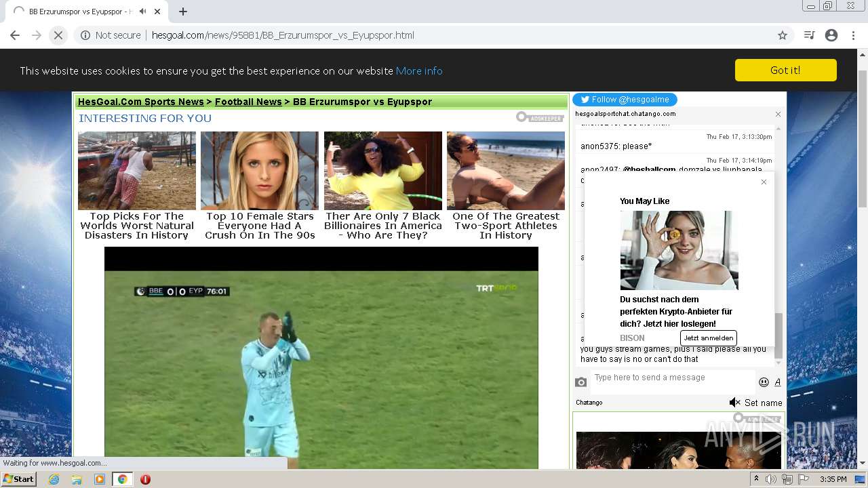This screenshot has height=488, width=868.
Task: Open the crypto ad image
Action: coord(679,250)
